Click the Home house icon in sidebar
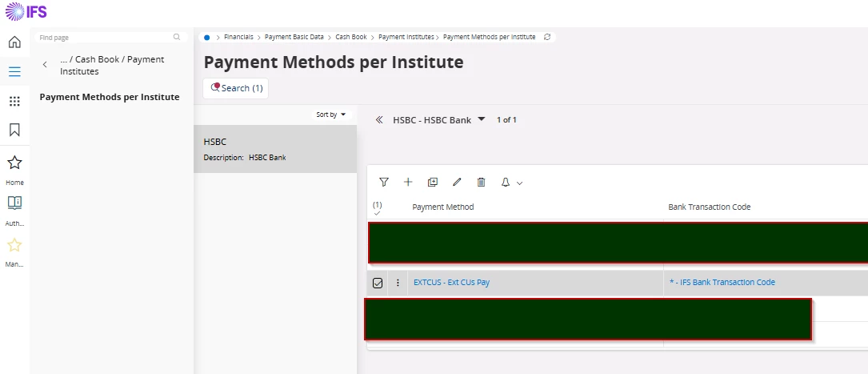 (14, 42)
